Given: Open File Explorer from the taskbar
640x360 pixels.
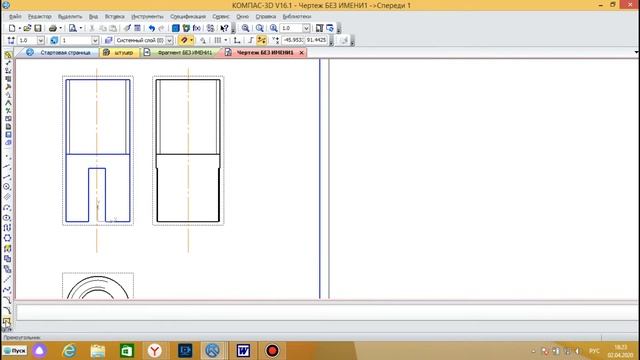Looking at the screenshot, I should pos(98,351).
